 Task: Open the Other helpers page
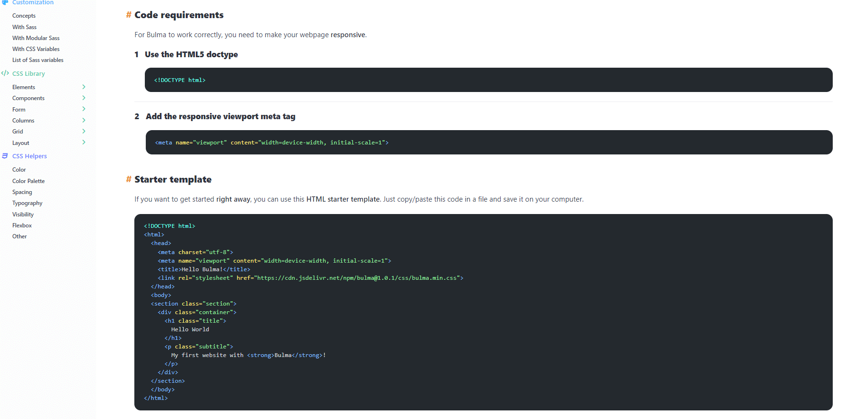point(20,236)
